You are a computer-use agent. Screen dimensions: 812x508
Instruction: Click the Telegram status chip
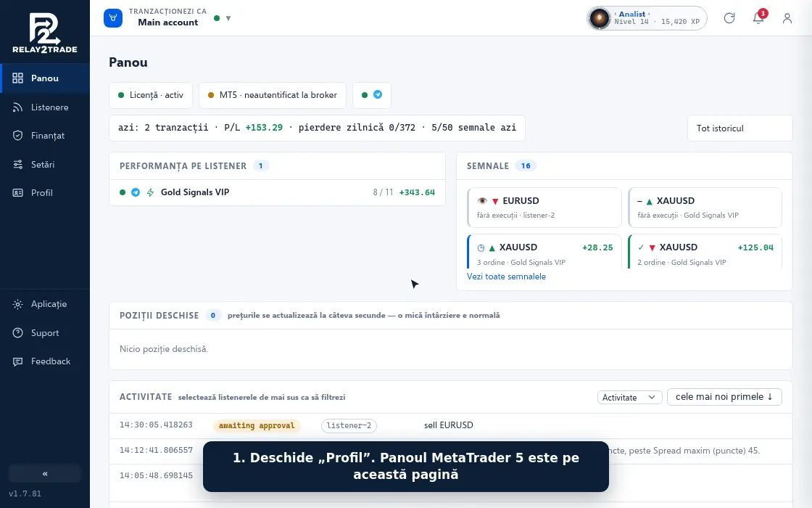tap(372, 95)
